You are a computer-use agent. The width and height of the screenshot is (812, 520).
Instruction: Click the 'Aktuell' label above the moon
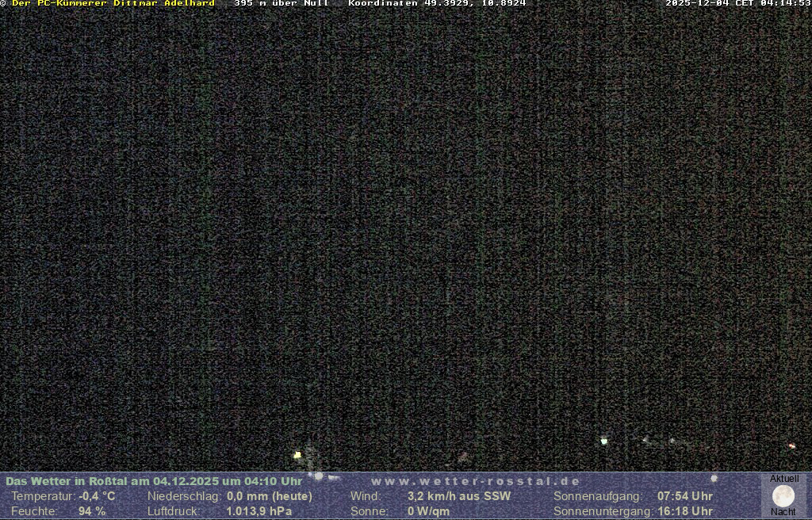coord(784,479)
